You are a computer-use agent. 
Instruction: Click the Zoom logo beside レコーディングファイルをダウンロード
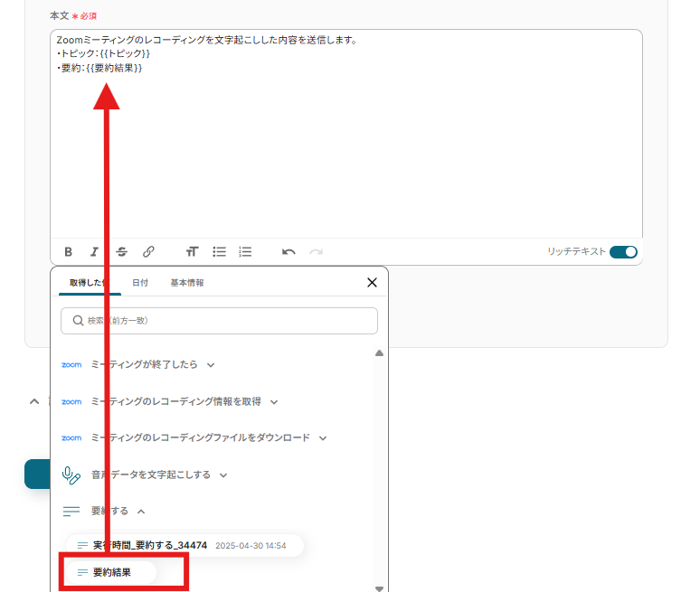point(71,438)
